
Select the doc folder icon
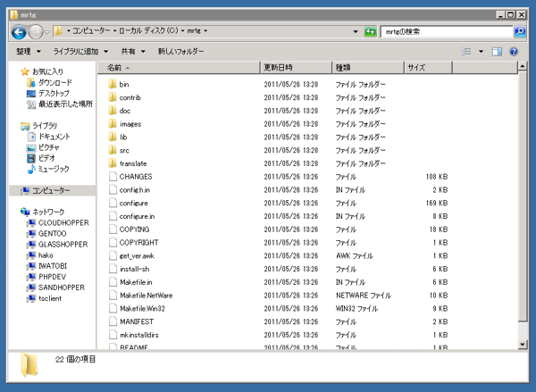(113, 111)
